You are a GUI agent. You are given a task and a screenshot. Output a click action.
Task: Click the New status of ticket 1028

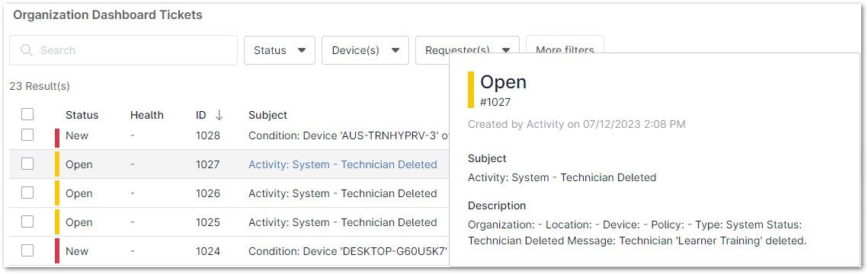coord(77,135)
